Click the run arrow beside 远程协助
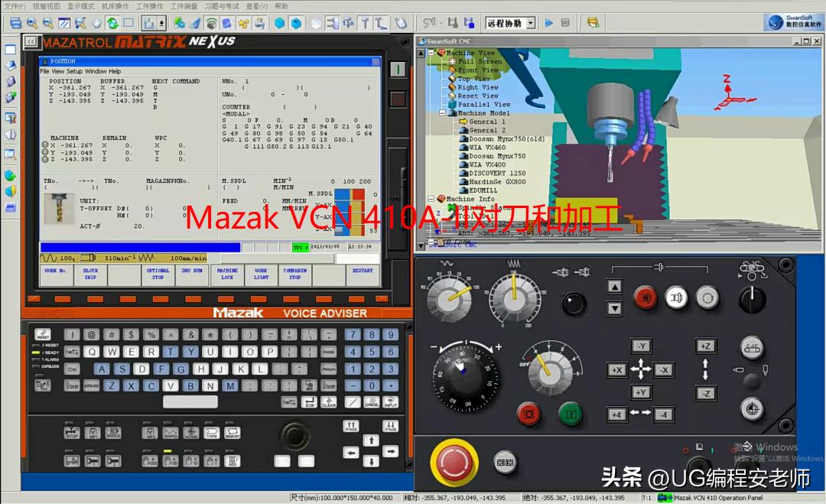Screen dimensions: 826x504 548,22
